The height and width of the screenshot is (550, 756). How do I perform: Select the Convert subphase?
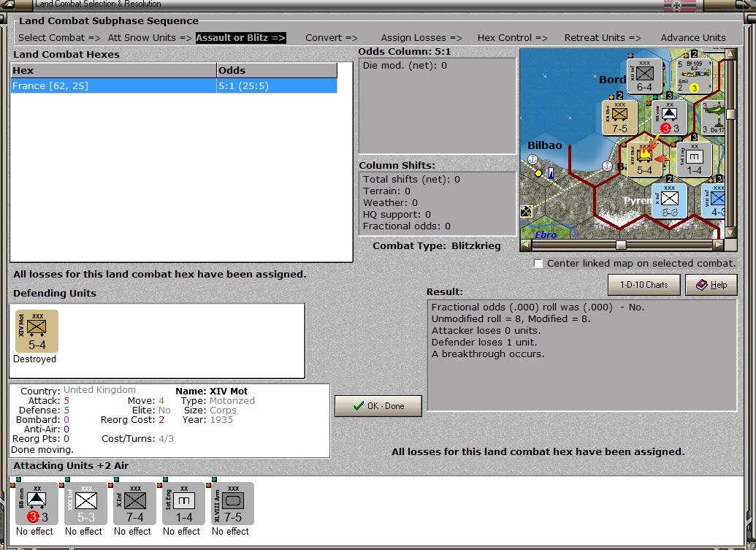pos(331,37)
